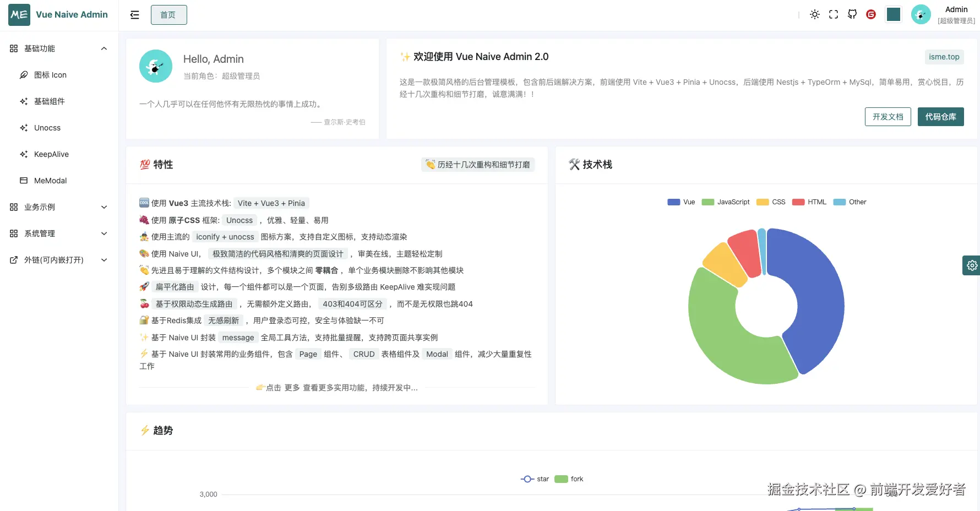Enter fullscreen with the fullscreen icon
980x511 pixels.
(x=834, y=14)
